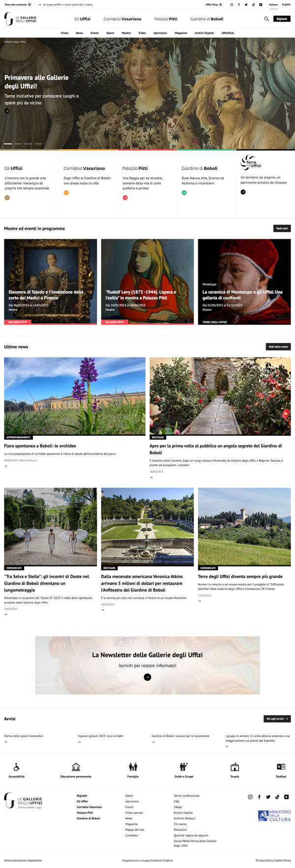This screenshot has width=295, height=868.
Task: Select the Scuola icon
Action: tap(235, 767)
